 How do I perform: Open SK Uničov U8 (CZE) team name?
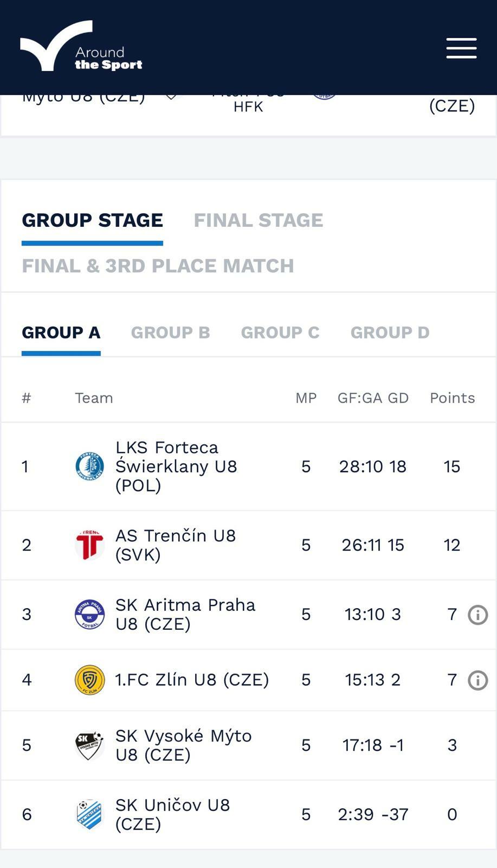tap(172, 814)
